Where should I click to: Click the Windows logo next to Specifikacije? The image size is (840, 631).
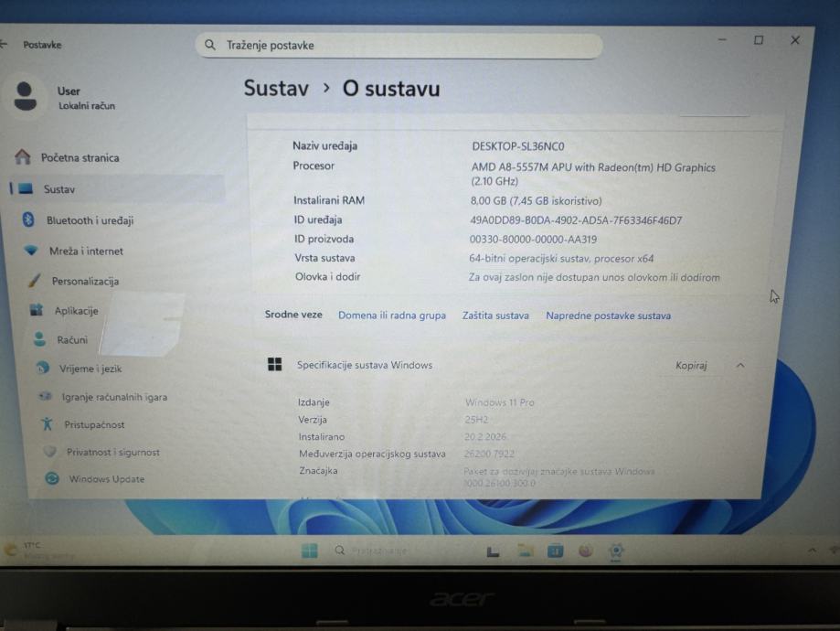pos(275,365)
